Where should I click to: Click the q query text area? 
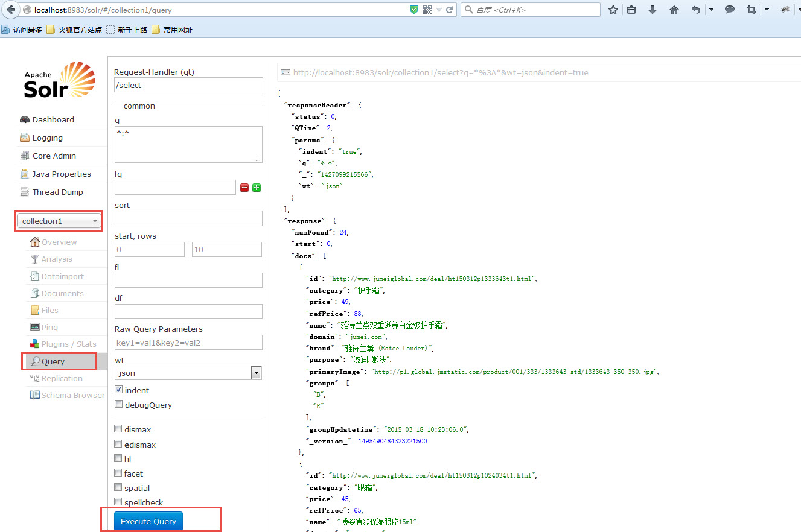[x=188, y=144]
